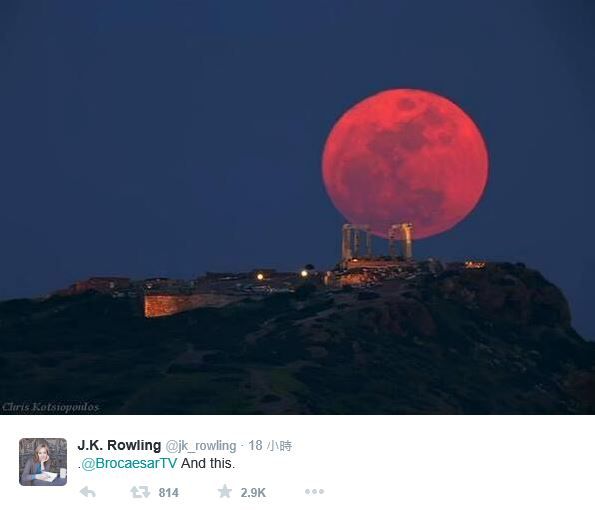Click the reply arrow icon
595x510 pixels.
pyautogui.click(x=88, y=492)
